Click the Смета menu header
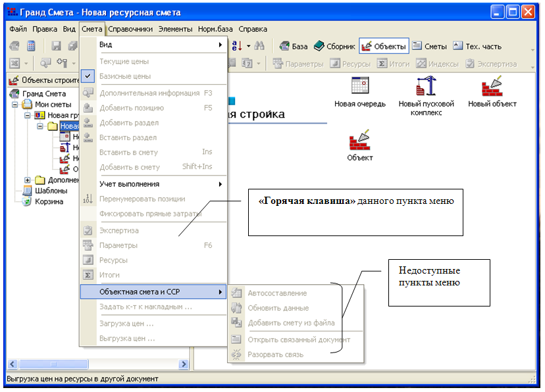545x392 pixels. (91, 29)
